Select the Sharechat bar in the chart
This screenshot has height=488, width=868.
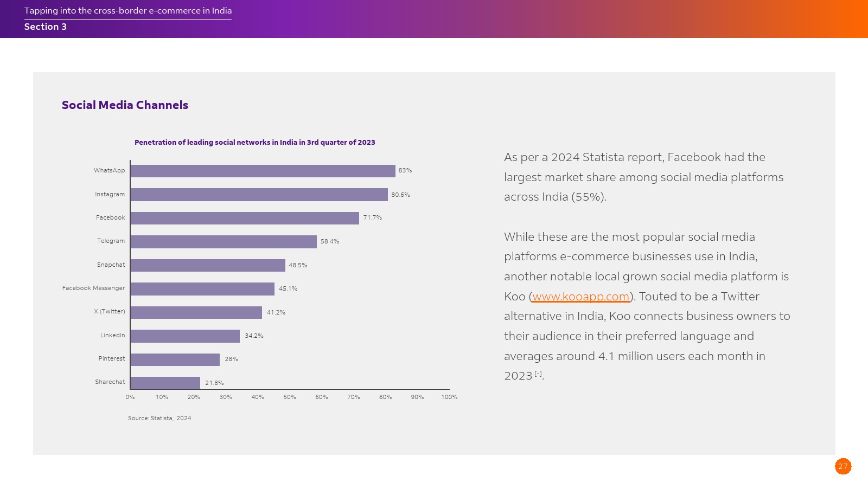tap(165, 383)
